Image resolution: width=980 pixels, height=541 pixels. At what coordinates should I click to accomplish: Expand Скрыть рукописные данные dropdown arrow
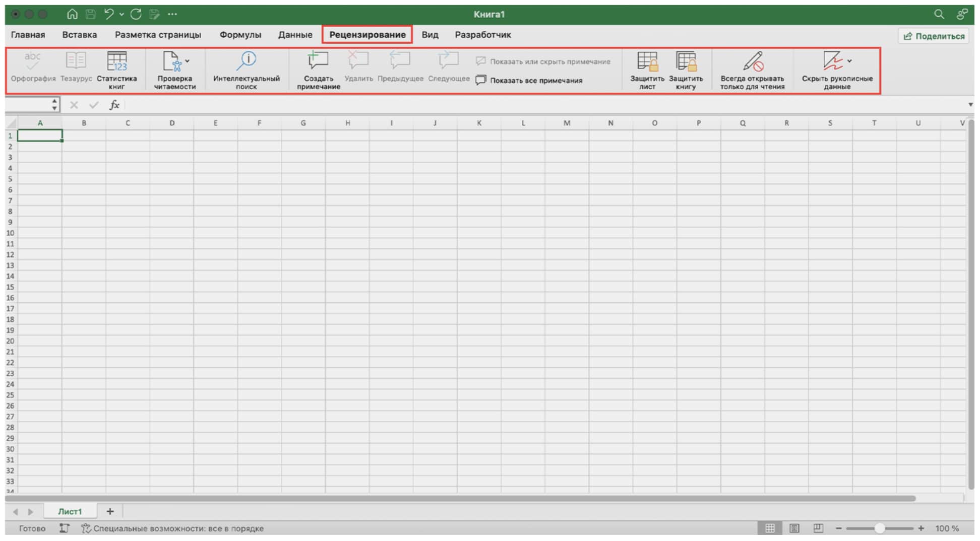coord(850,61)
